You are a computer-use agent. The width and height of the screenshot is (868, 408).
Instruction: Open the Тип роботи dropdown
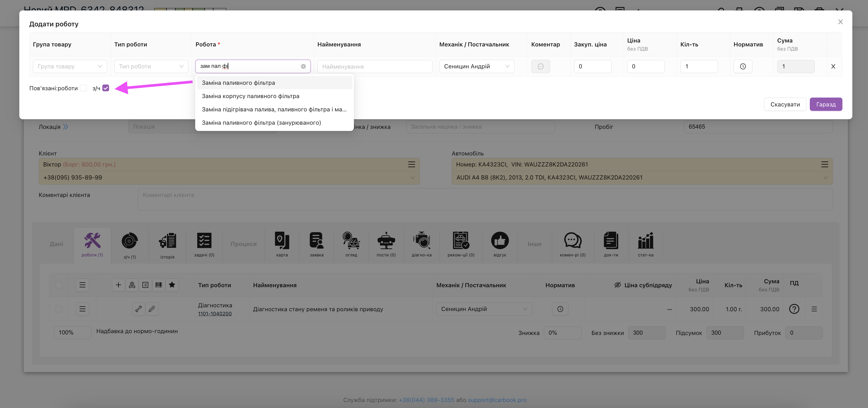[151, 66]
